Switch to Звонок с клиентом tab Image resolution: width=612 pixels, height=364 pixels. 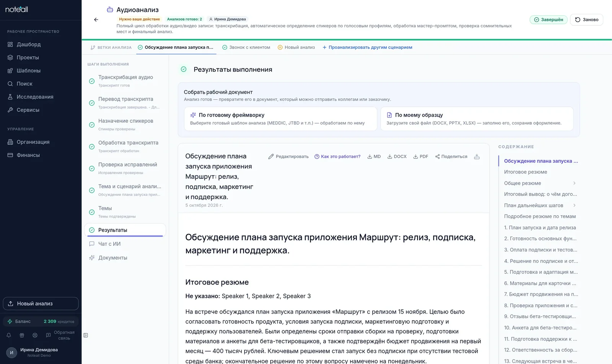[x=246, y=47]
